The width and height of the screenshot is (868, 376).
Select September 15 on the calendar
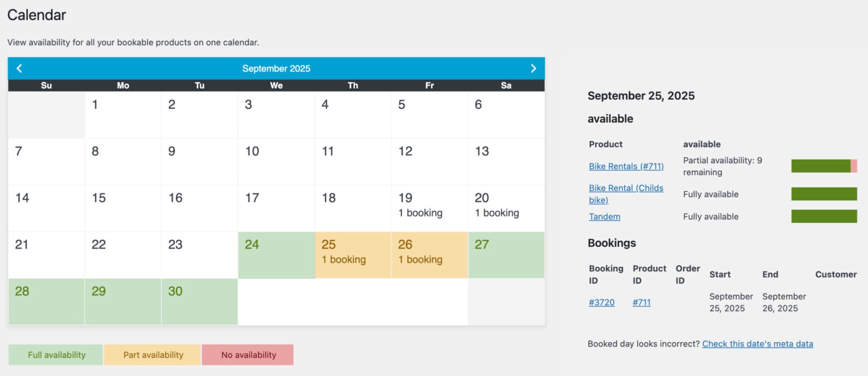pos(123,209)
